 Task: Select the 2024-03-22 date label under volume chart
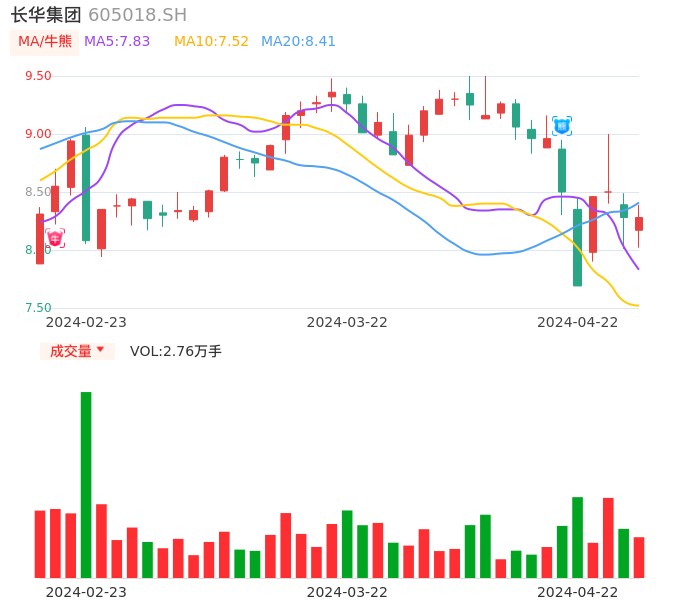pyautogui.click(x=347, y=592)
